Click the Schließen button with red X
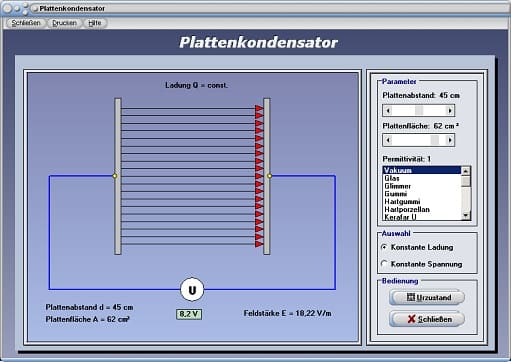 tap(427, 319)
